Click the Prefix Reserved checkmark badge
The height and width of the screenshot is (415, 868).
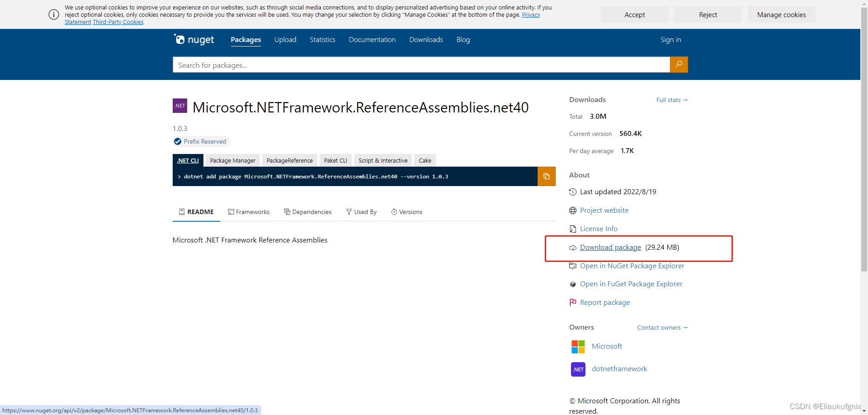tap(177, 141)
